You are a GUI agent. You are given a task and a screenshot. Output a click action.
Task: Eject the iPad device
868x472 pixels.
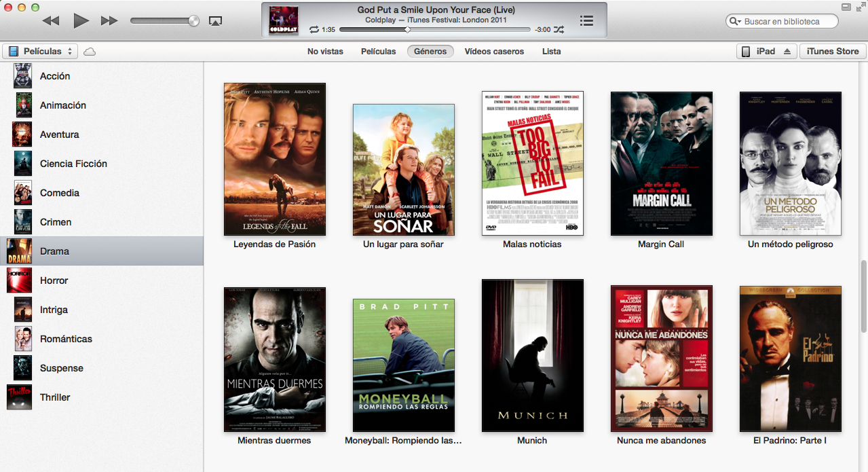787,52
